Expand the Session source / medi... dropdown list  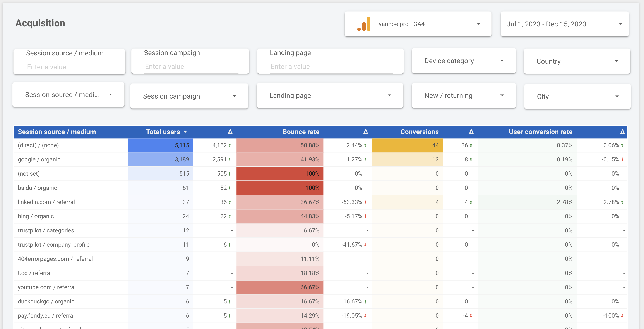click(69, 95)
